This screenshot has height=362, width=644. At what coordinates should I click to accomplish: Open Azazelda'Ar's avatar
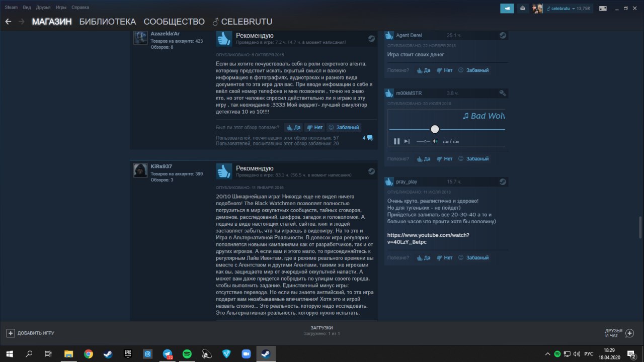coord(140,38)
